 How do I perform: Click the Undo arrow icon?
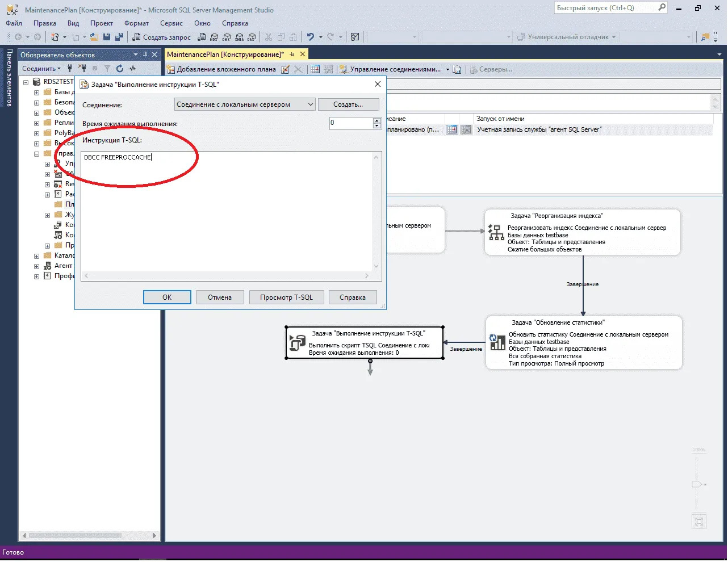tap(310, 37)
